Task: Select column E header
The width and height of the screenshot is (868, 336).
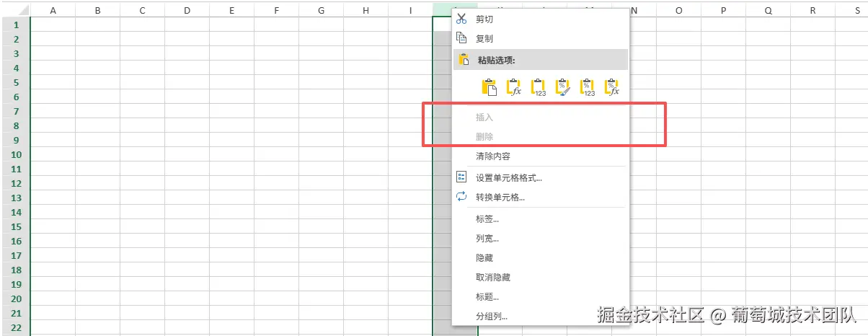Action: (x=231, y=10)
